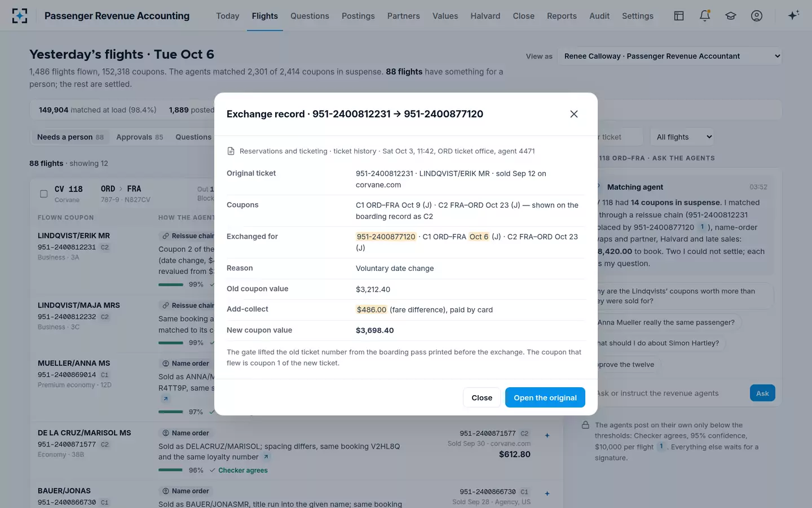Image resolution: width=812 pixels, height=508 pixels.
Task: Tick the CV 118 flight checkbox
Action: click(x=43, y=194)
